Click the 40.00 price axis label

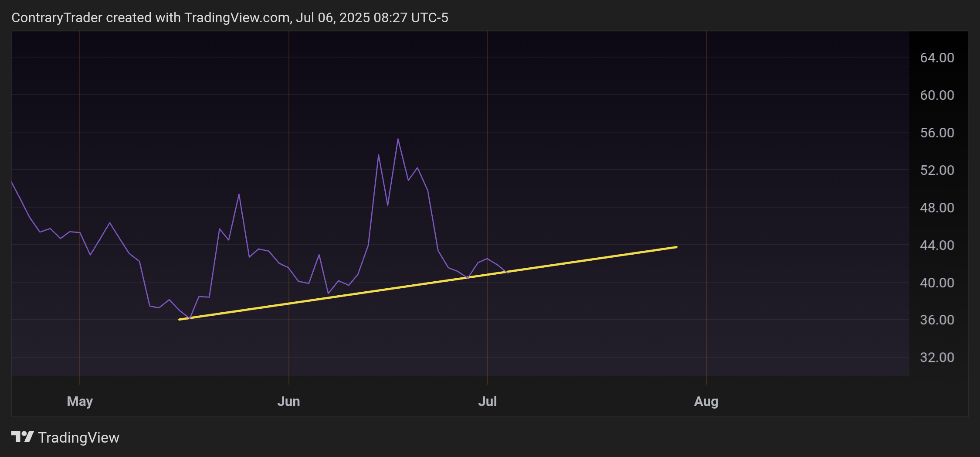click(x=937, y=283)
